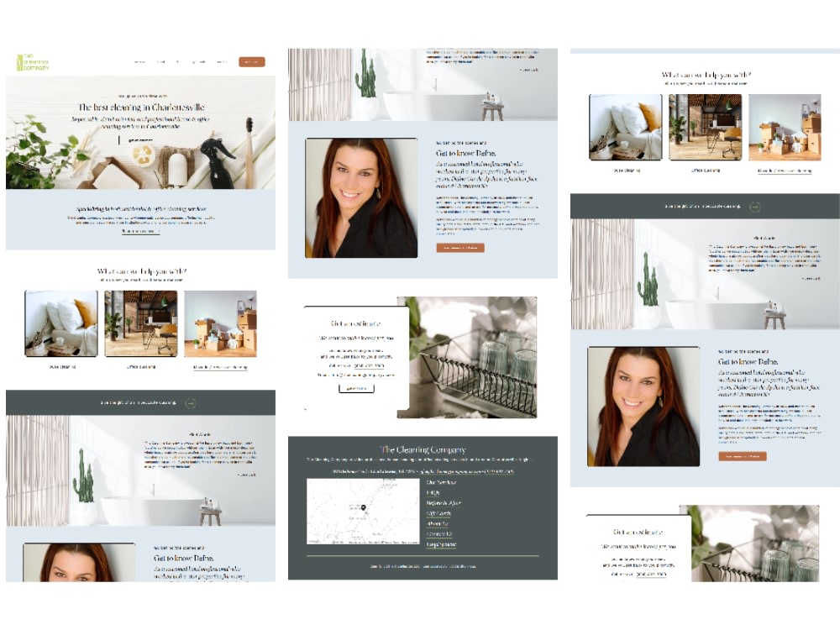Click the orange button below the middle page's bio
The width and height of the screenshot is (840, 630).
460,248
